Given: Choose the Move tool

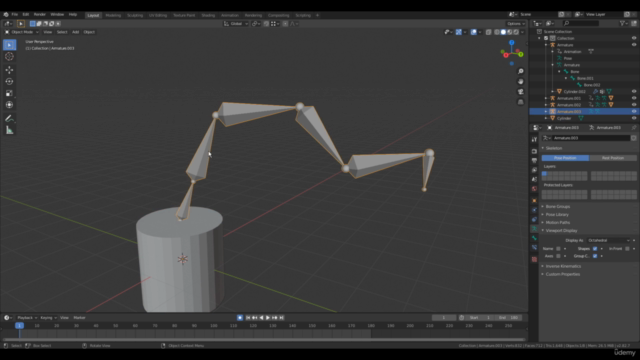Looking at the screenshot, I should pyautogui.click(x=9, y=70).
